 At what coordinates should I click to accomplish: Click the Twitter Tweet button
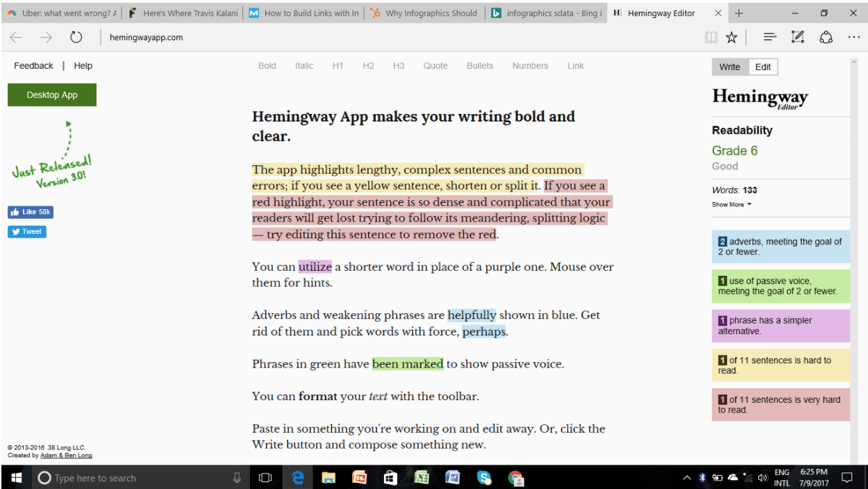click(27, 232)
